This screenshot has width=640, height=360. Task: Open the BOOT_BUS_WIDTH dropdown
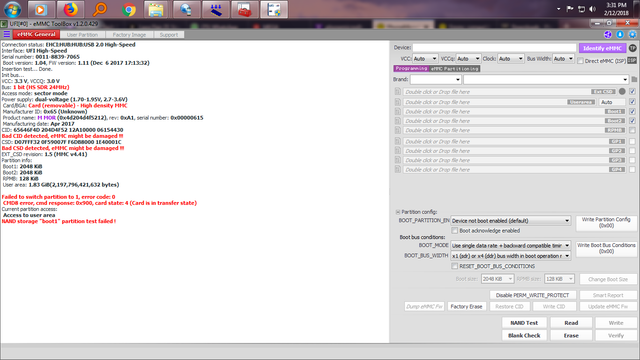[x=510, y=256]
